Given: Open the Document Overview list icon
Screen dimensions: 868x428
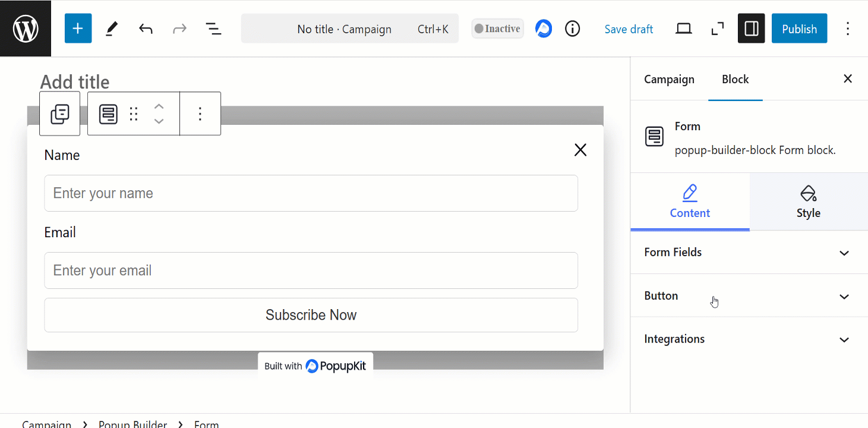Looking at the screenshot, I should tap(213, 29).
